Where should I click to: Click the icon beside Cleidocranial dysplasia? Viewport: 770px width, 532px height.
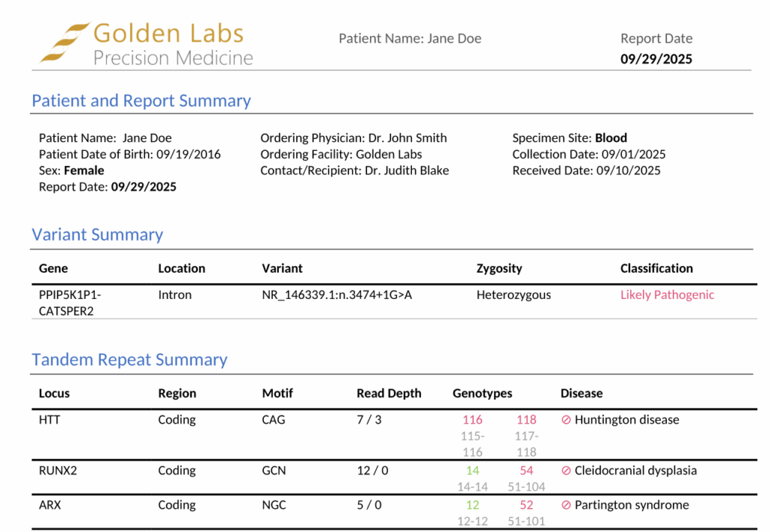pos(566,471)
